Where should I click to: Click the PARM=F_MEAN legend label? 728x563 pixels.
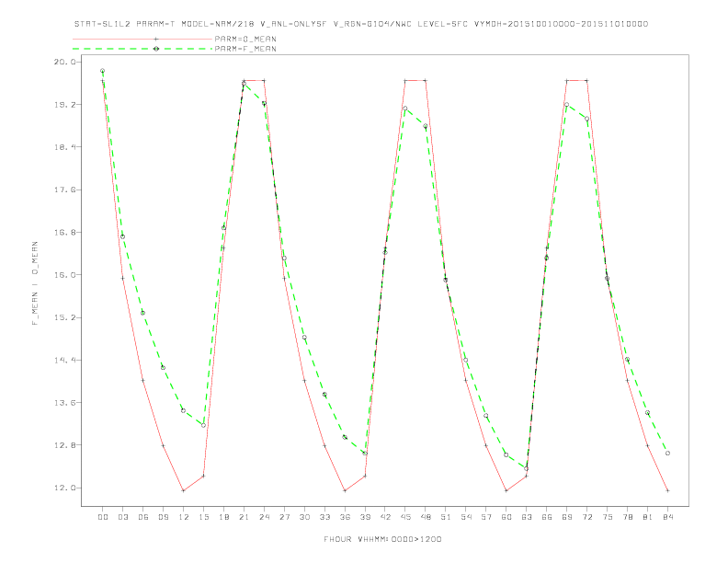(245, 49)
